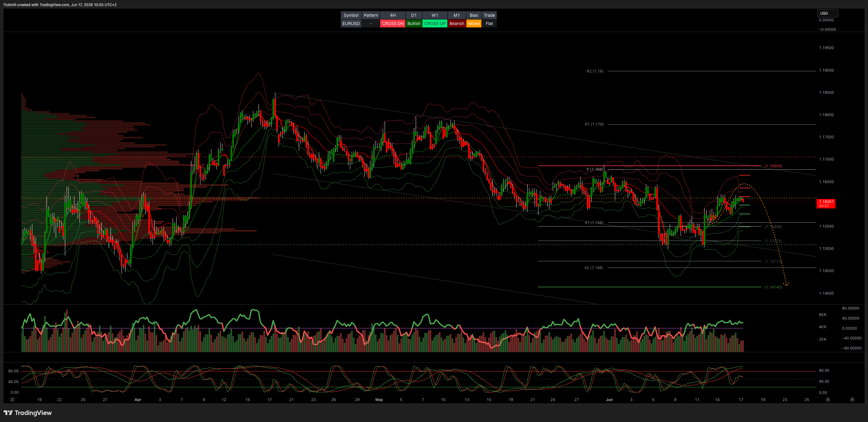Screen dimensions: 868x422
Task: Click the S2 (1.146) pivot label
Action: (593, 268)
